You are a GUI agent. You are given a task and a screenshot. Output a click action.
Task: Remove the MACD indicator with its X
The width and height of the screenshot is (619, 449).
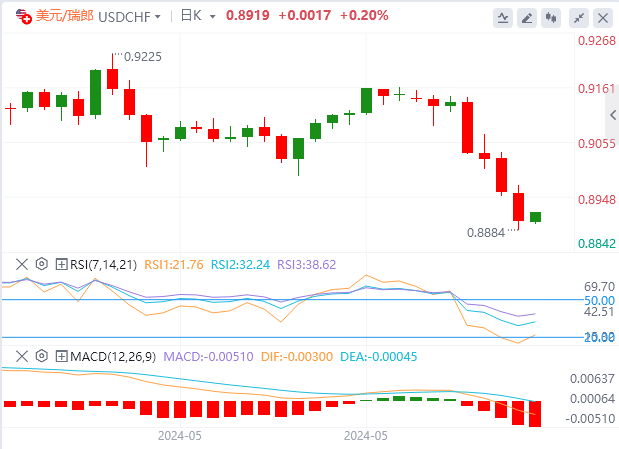point(21,355)
